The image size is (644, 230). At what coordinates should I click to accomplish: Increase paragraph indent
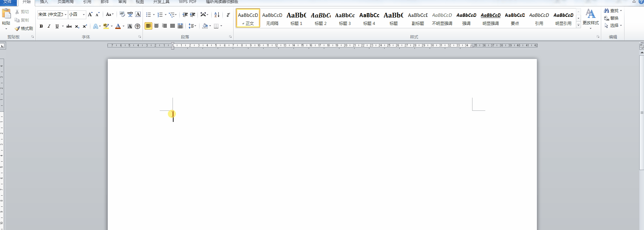point(193,14)
